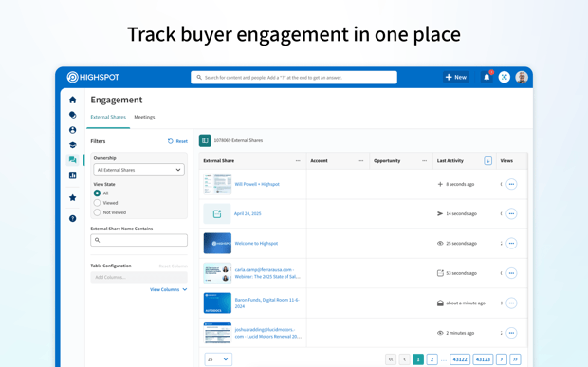Click the Highspot logo

coord(93,77)
